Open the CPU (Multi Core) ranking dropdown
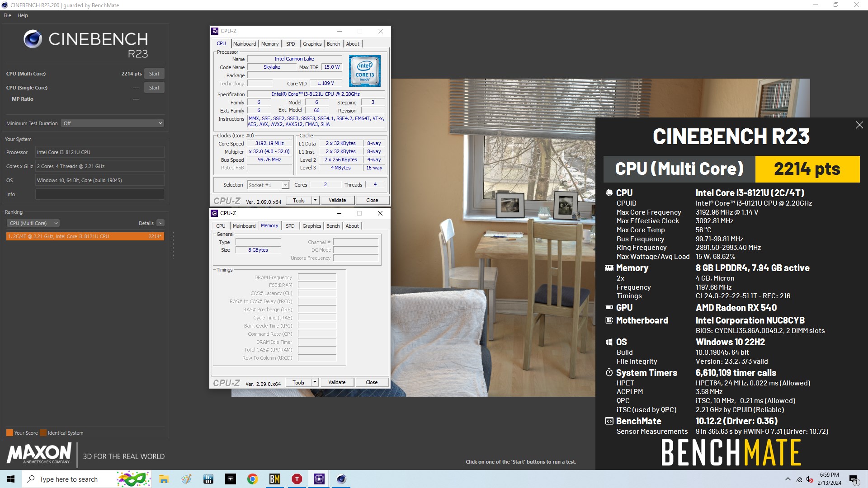868x488 pixels. coord(33,223)
